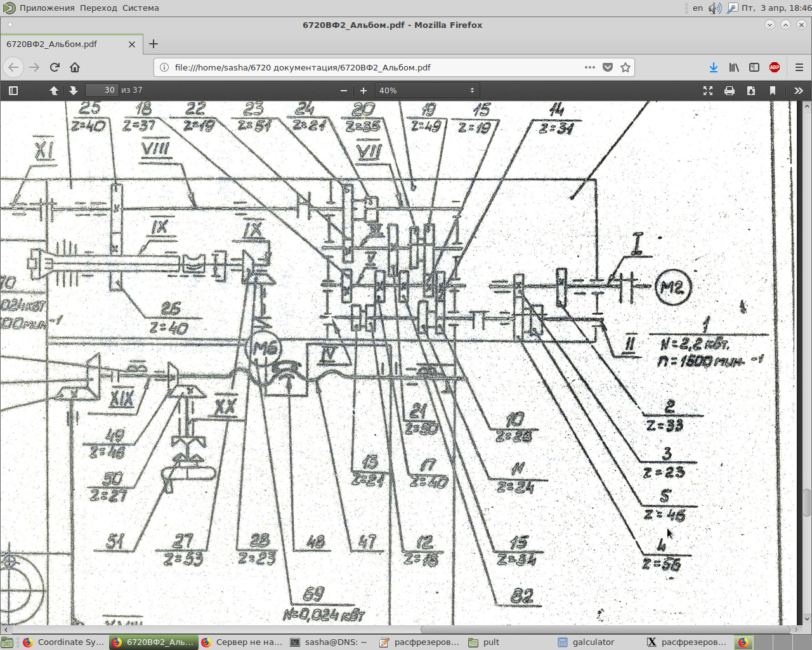The width and height of the screenshot is (812, 650).
Task: Open PDF viewer tools menu
Action: tap(799, 91)
